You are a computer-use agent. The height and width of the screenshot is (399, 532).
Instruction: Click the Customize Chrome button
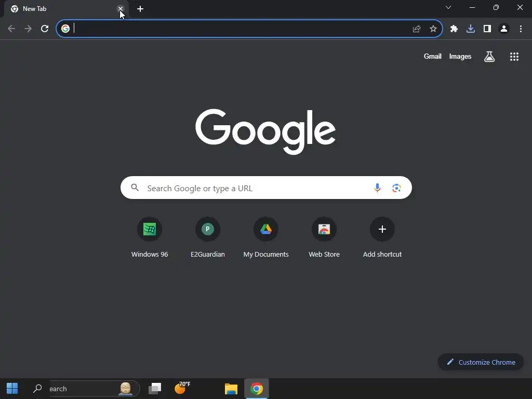pyautogui.click(x=481, y=362)
